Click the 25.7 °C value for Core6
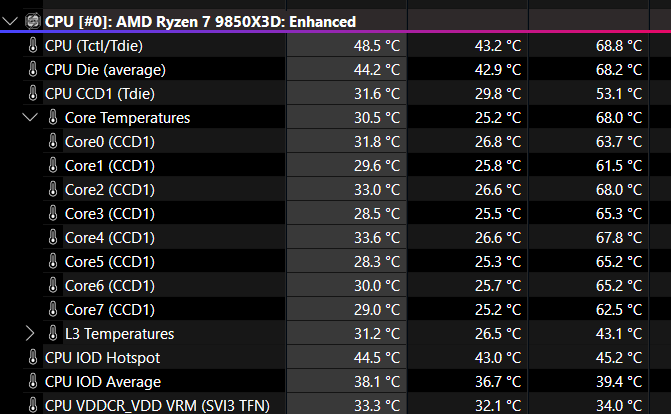671x414 pixels. pyautogui.click(x=498, y=286)
